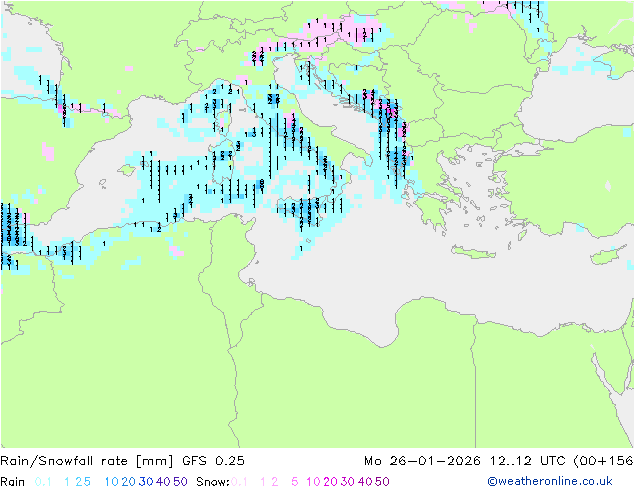Pick the Snow legend value 30

coord(348,482)
